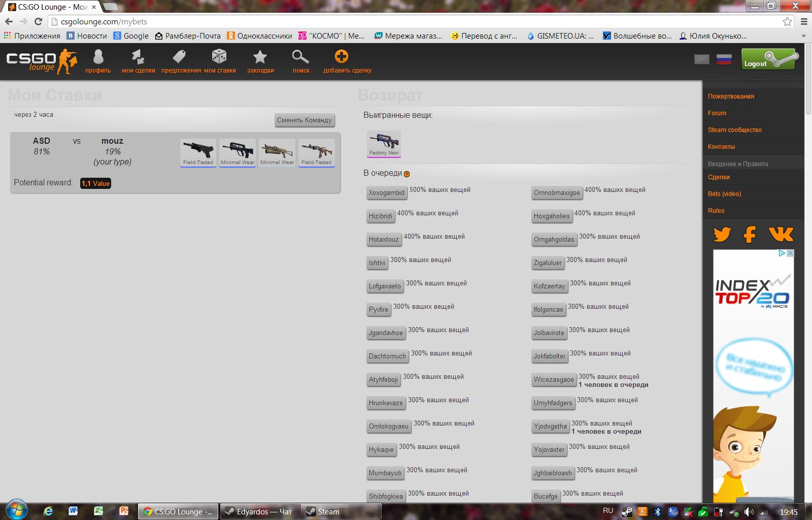Open the профиль profile icon
812x520 pixels.
98,57
